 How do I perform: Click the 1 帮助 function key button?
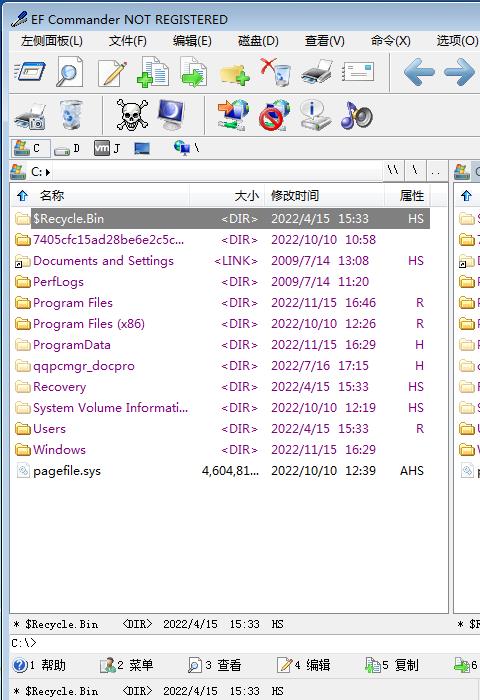(x=39, y=665)
